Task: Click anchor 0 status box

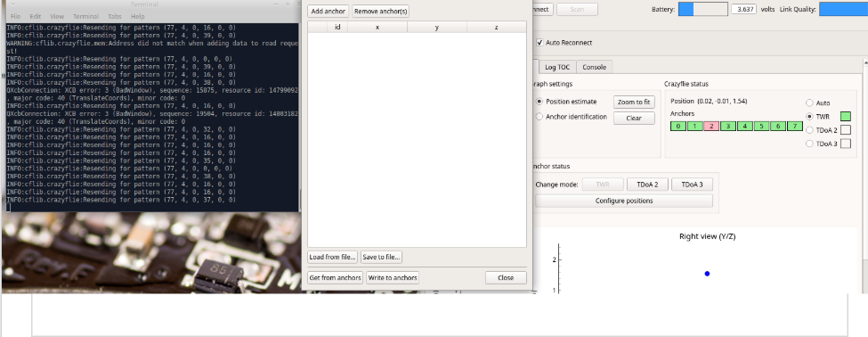Action: 677,127
